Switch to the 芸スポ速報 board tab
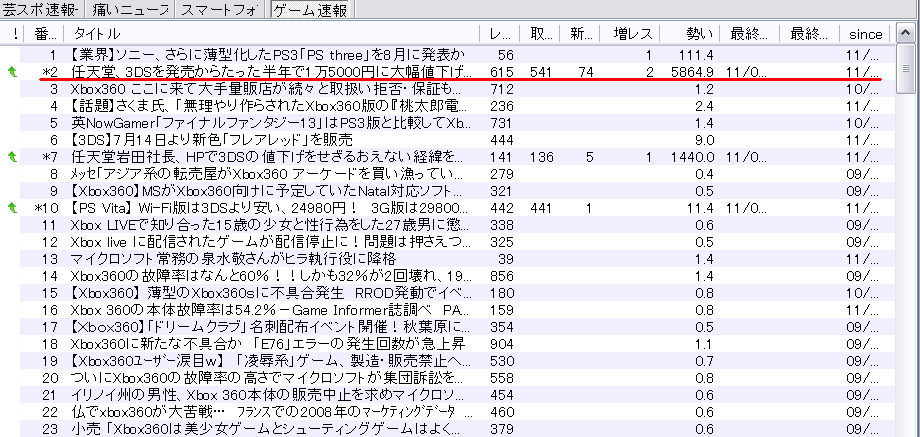The image size is (920, 437). click(x=41, y=9)
